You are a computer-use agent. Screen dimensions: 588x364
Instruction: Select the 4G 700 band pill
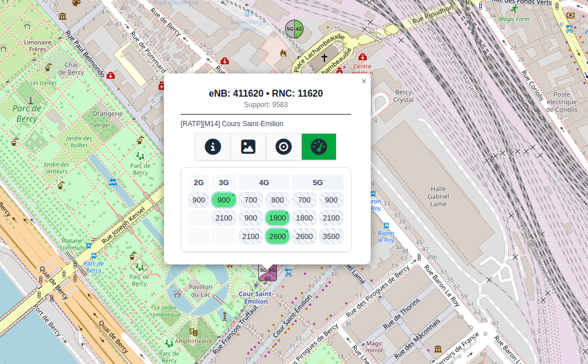(251, 200)
